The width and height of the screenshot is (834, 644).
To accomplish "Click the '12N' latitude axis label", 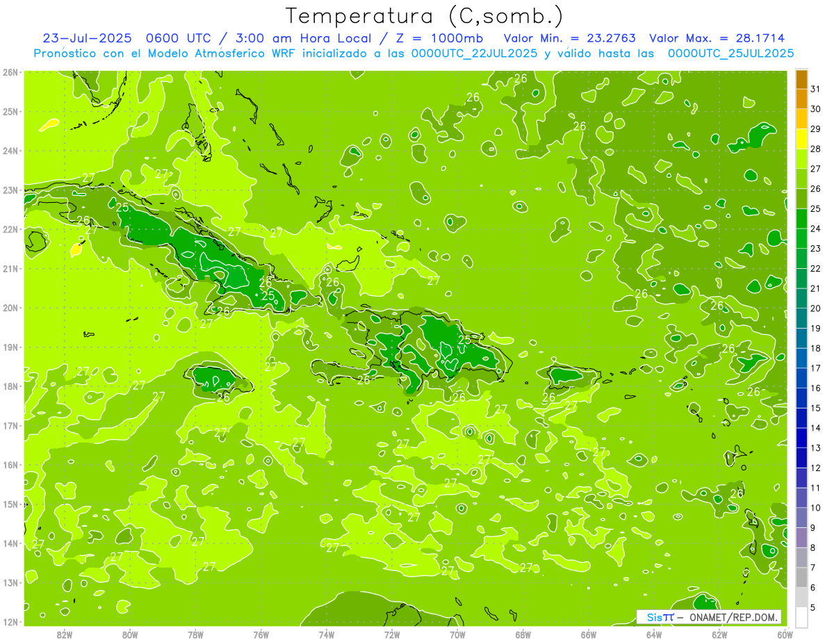I will (x=10, y=622).
